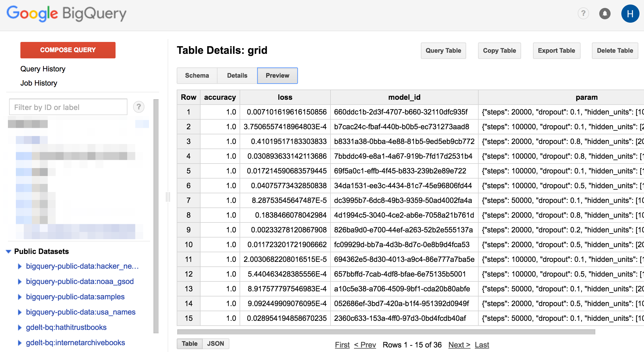Click the Query Table button
The image size is (644, 352).
click(443, 50)
